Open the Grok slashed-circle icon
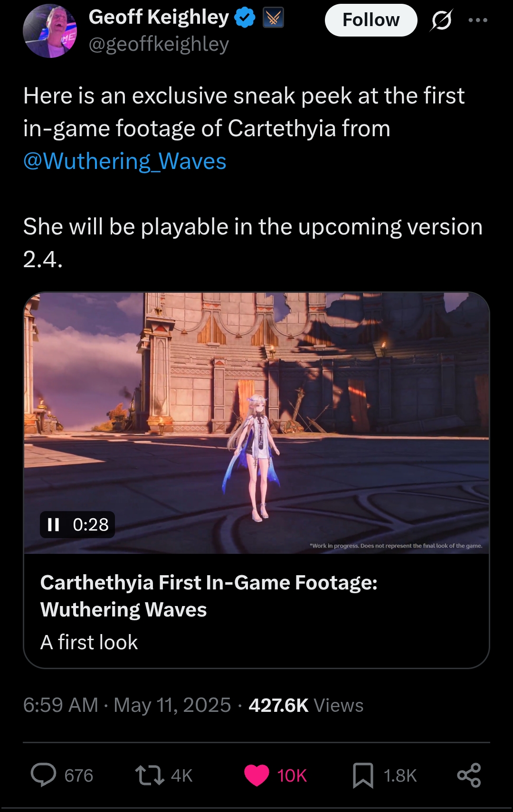 click(441, 20)
